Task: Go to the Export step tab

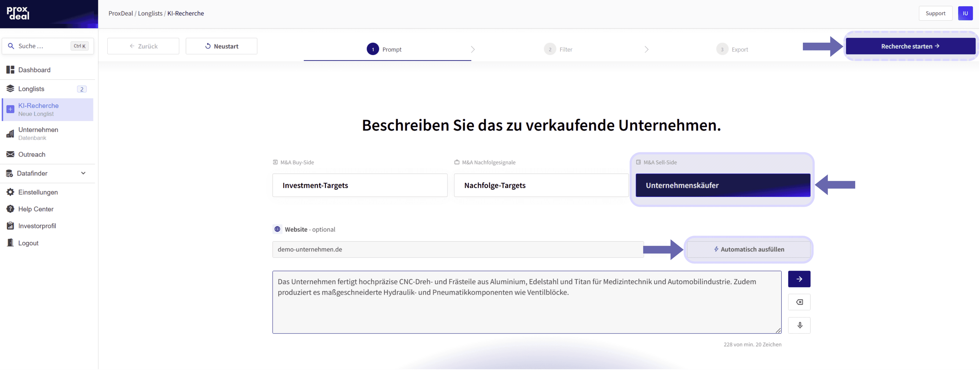Action: pos(732,49)
